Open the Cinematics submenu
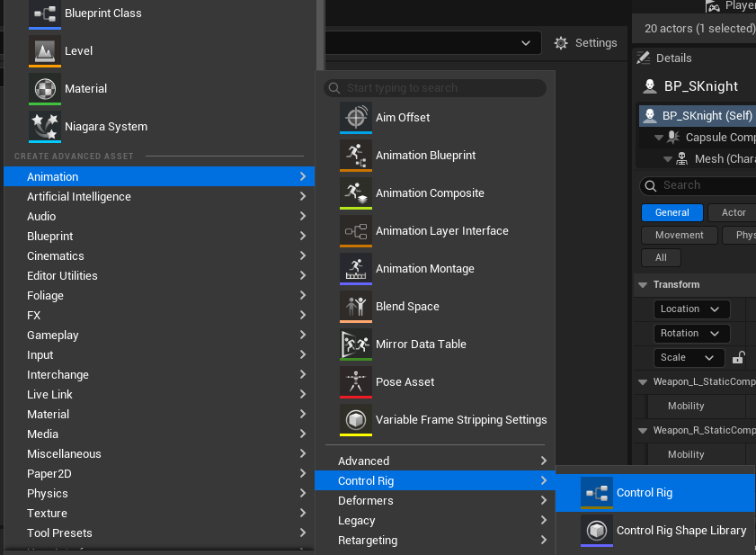Screen dimensions: 756x555 (159, 255)
